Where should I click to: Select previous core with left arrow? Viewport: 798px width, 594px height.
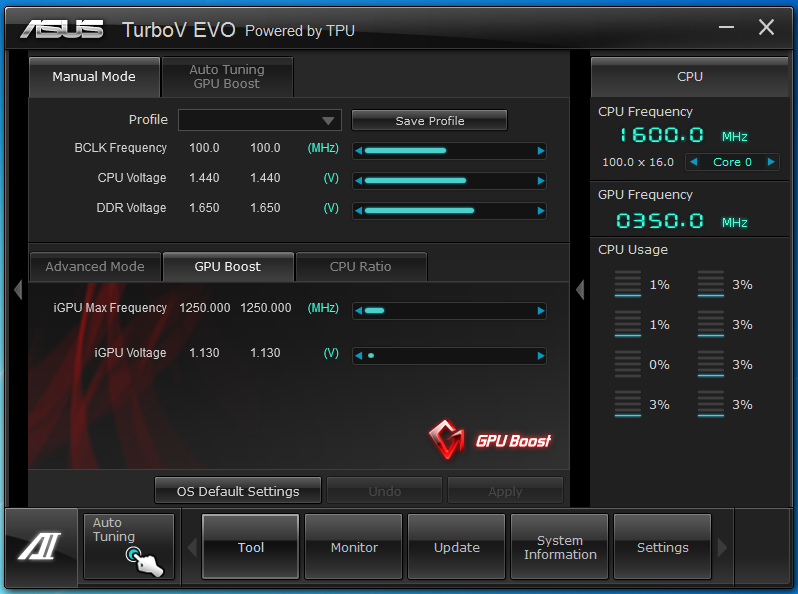[x=693, y=162]
